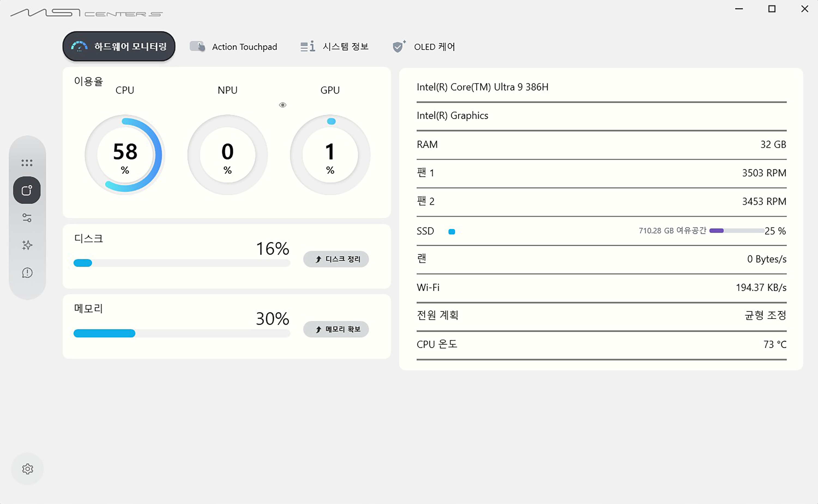The image size is (818, 504).
Task: Open the Action Touchpad tab
Action: coord(234,47)
